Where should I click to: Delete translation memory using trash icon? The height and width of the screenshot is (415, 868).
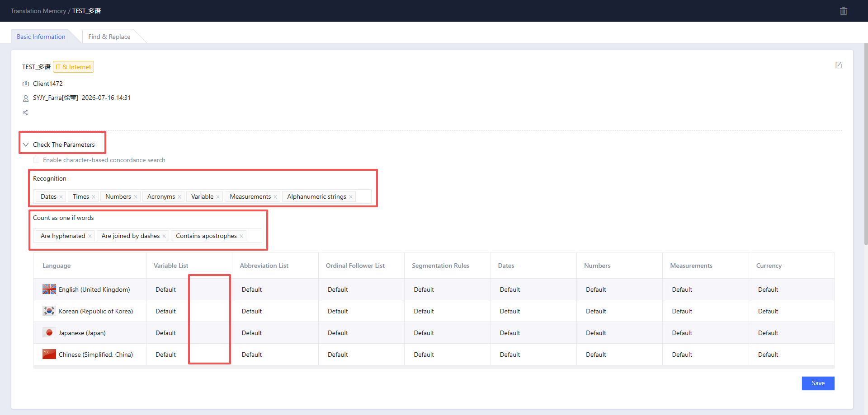(843, 11)
